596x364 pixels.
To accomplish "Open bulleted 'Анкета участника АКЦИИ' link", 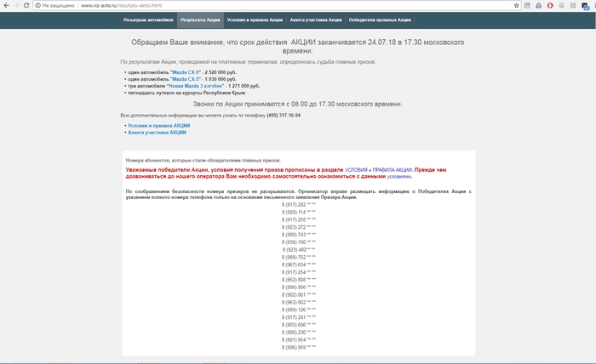I will click(157, 133).
